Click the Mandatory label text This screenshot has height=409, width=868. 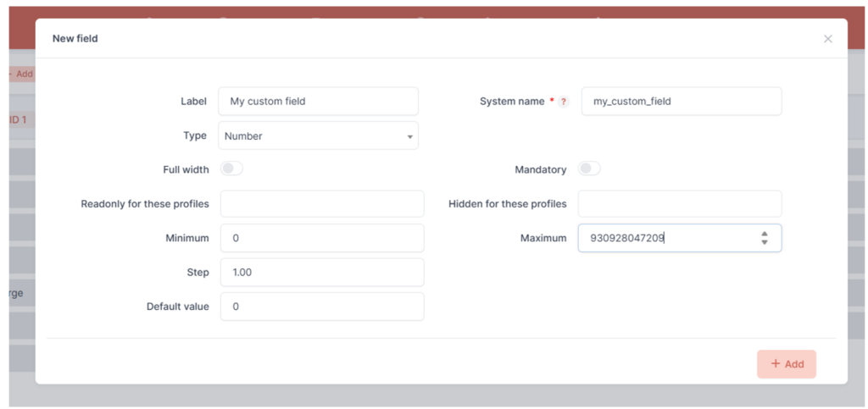[540, 169]
